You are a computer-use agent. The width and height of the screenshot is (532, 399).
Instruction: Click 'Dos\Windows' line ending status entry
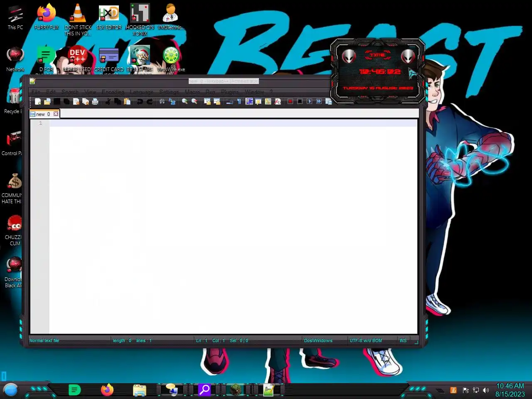(x=318, y=340)
